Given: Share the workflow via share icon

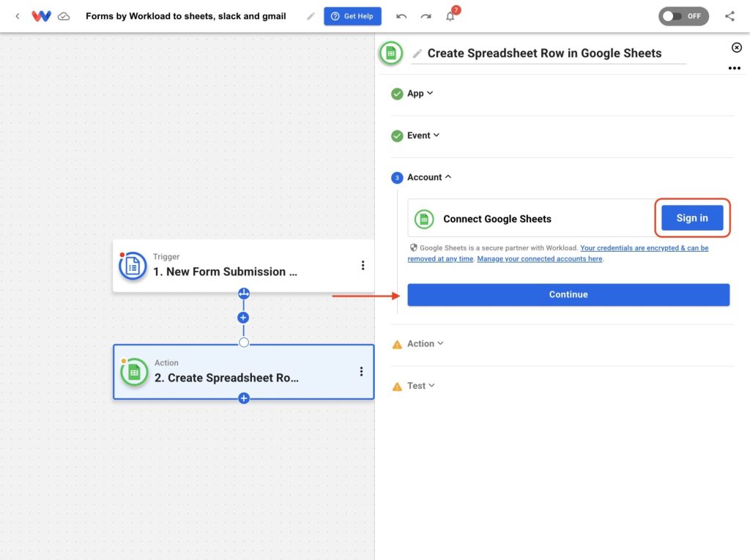Looking at the screenshot, I should pos(729,16).
